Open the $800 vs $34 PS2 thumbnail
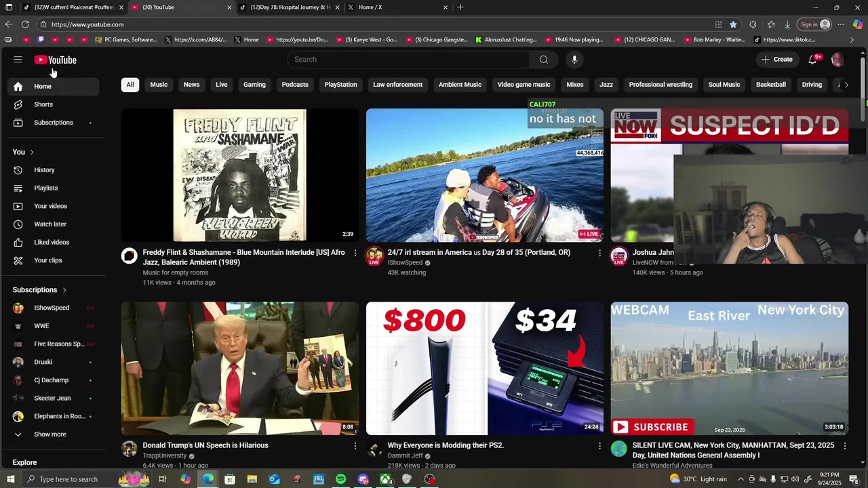The image size is (868, 488). [485, 369]
